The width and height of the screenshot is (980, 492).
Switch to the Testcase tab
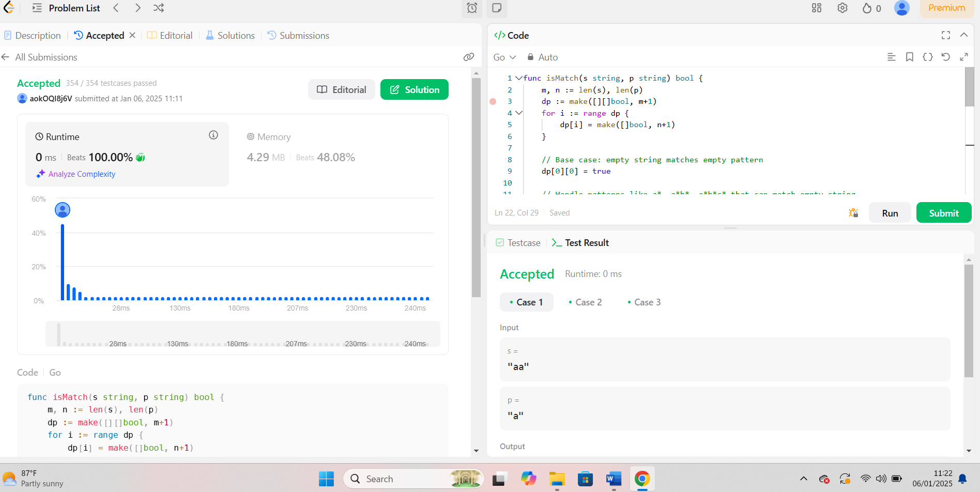518,243
